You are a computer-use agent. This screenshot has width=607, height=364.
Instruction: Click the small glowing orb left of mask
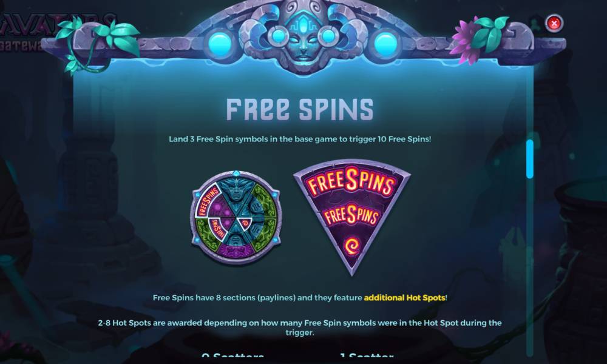278,36
